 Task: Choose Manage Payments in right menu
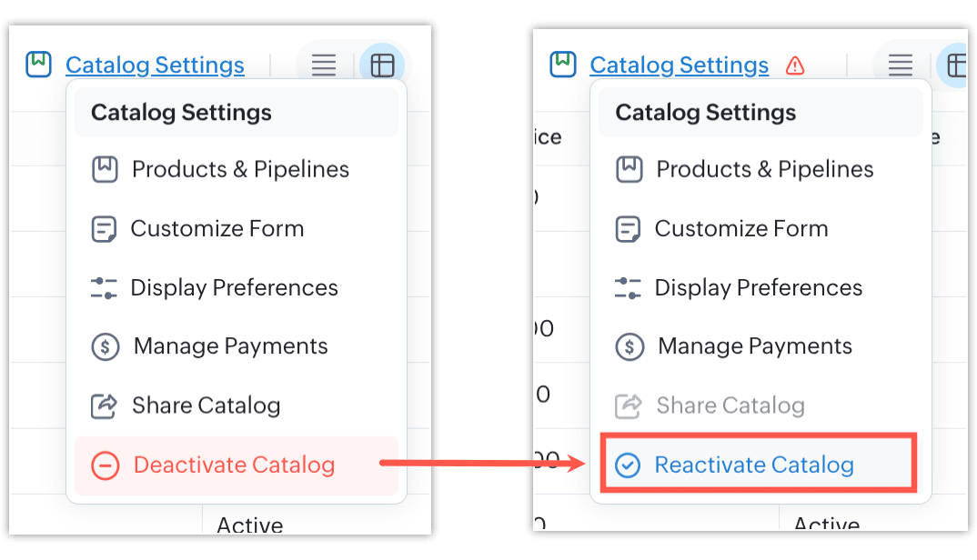[754, 346]
